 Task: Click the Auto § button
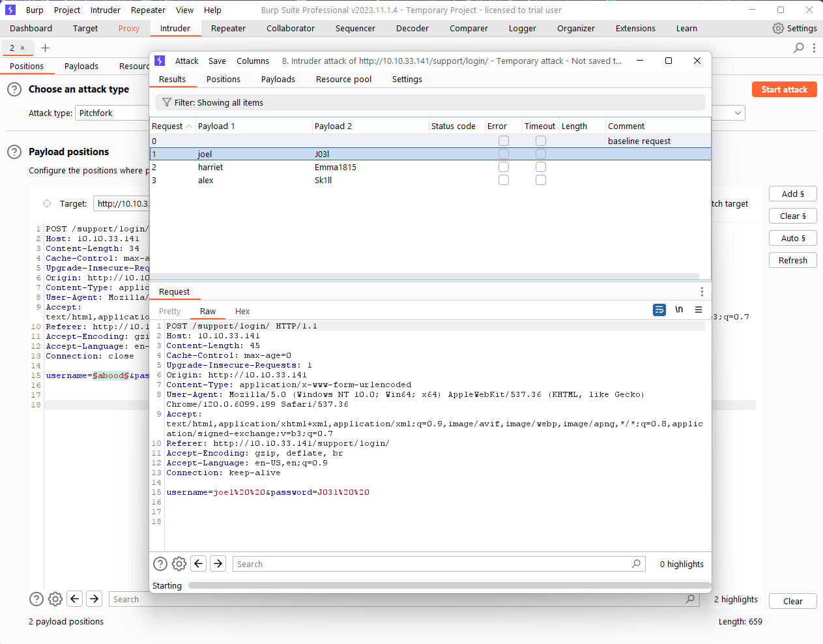coord(793,238)
